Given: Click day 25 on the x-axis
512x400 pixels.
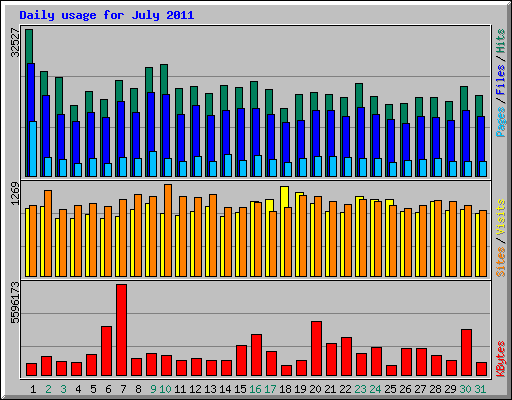Looking at the screenshot, I should click(390, 389).
